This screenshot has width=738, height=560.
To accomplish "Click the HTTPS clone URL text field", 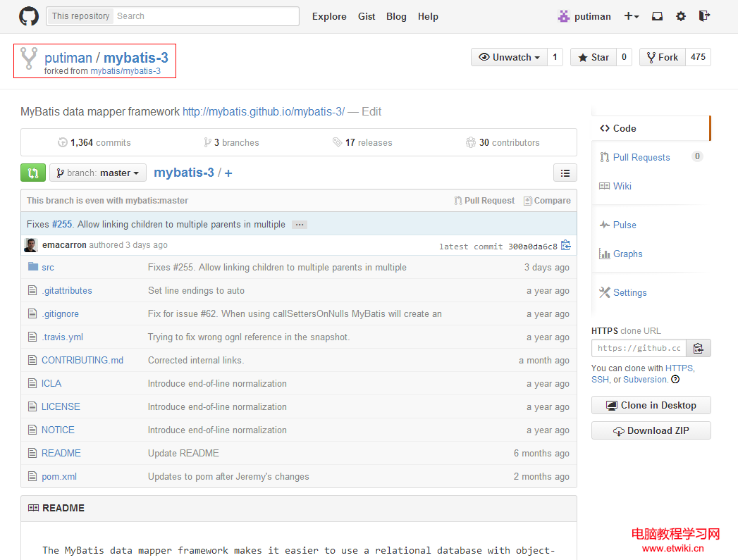I will pos(639,349).
